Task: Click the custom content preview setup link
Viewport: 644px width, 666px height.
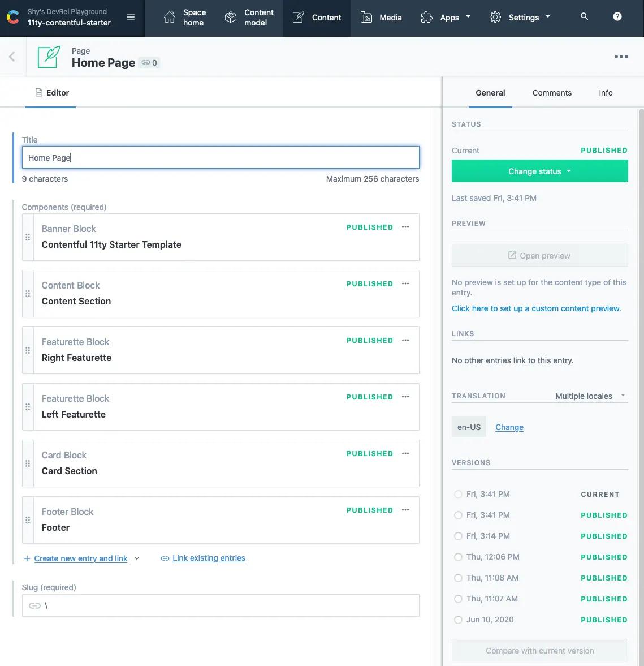Action: (536, 308)
